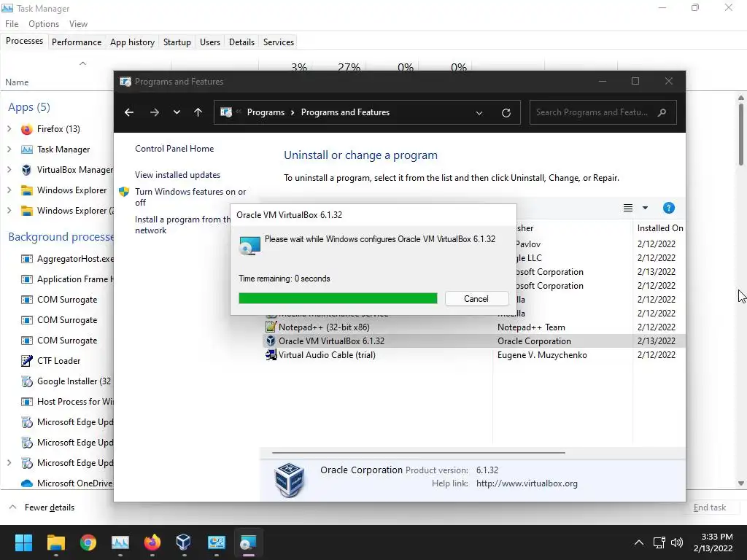Select the Oracle VM VirtualBox 6.1.32 row
The width and height of the screenshot is (747, 560).
[x=473, y=341]
